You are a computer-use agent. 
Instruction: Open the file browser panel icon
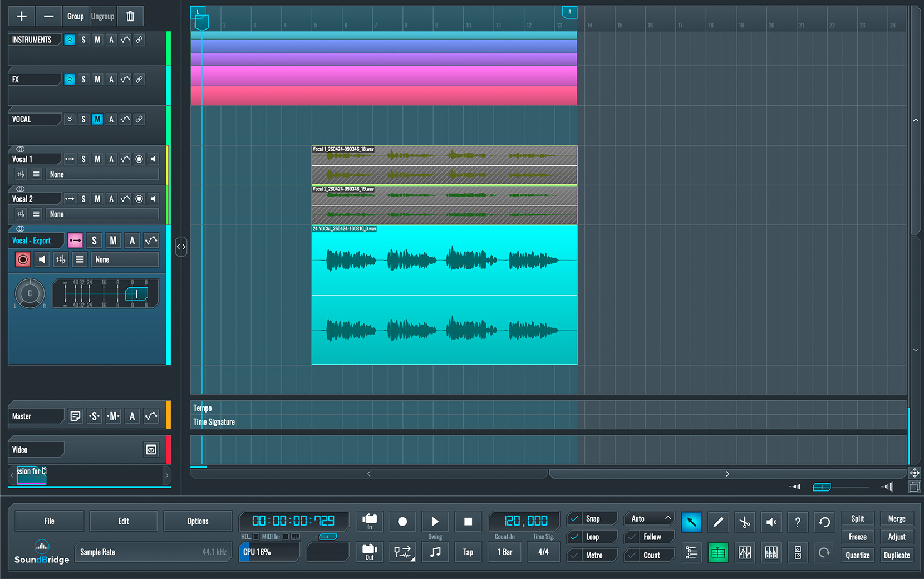798,553
